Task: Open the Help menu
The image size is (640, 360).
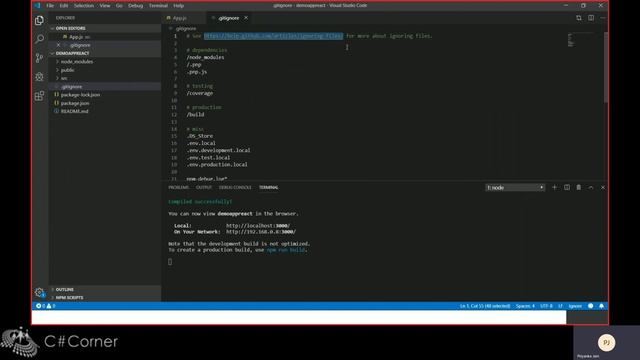Action: (178, 6)
